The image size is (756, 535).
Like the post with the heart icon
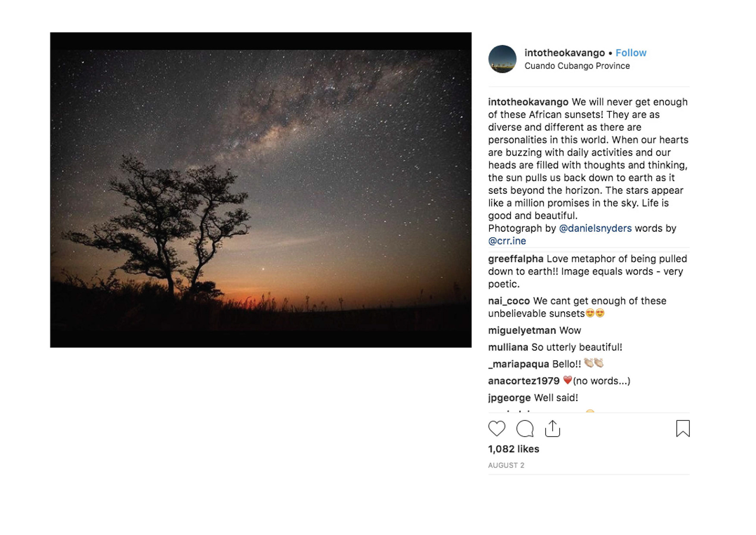pos(497,428)
